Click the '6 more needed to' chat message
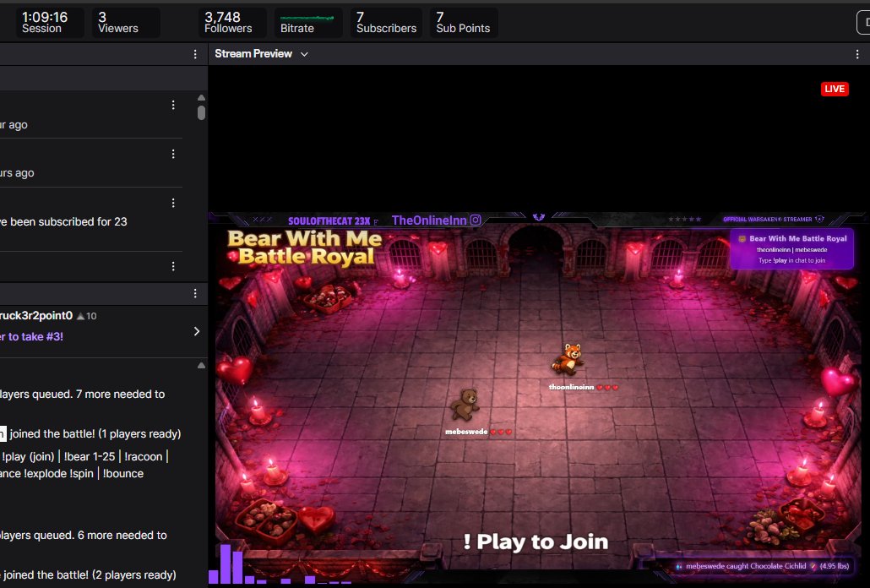This screenshot has height=588, width=870. (84, 536)
